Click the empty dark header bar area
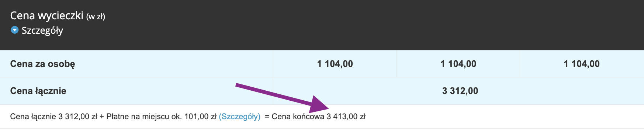Image resolution: width=644 pixels, height=134 pixels. (369, 24)
